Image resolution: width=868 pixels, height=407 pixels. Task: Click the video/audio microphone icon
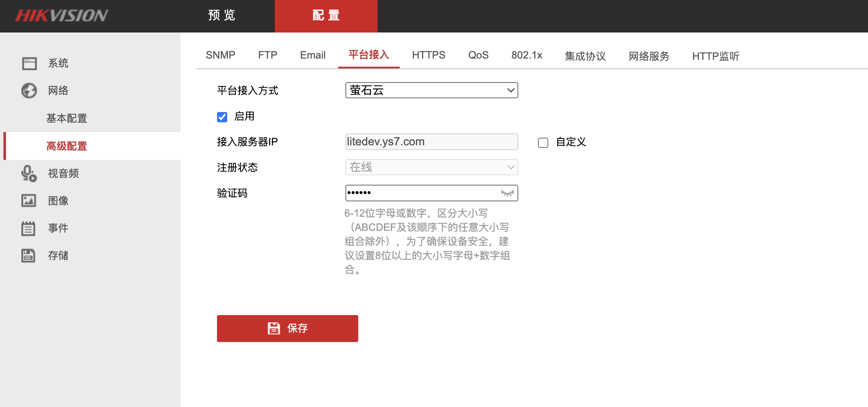tap(29, 174)
